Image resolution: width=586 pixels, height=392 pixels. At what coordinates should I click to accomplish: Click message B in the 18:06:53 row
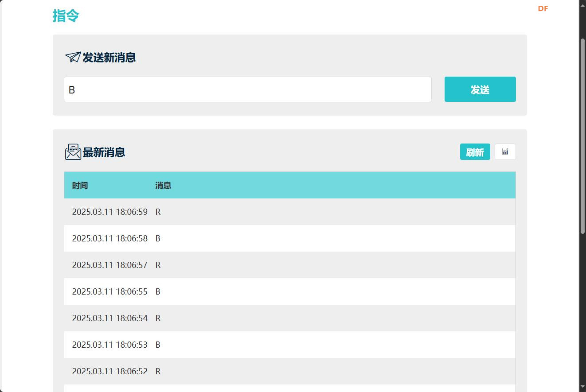[158, 345]
